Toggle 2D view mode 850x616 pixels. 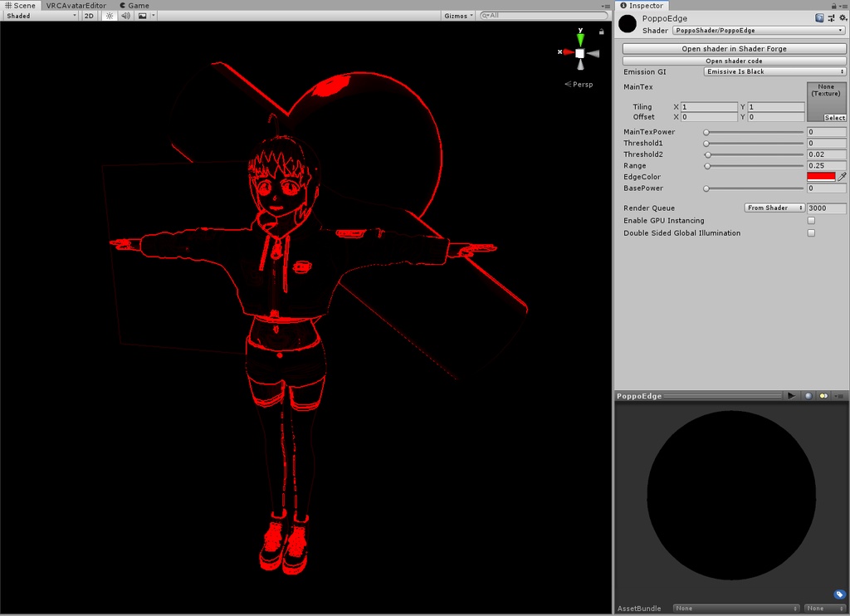[89, 16]
